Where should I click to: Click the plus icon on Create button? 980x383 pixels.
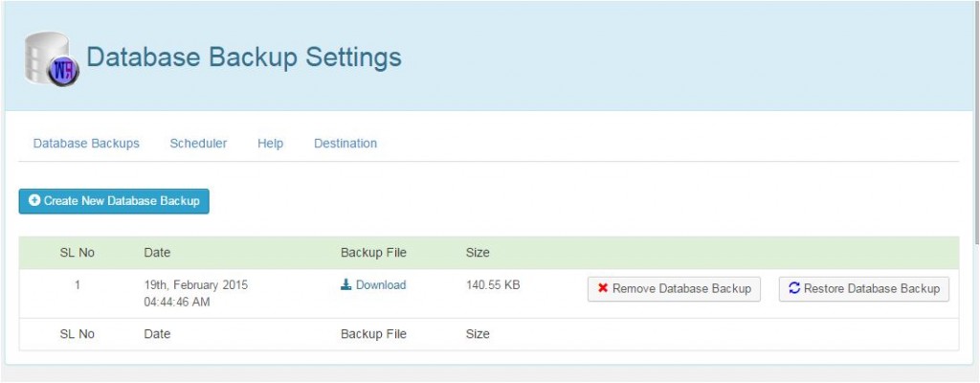34,201
